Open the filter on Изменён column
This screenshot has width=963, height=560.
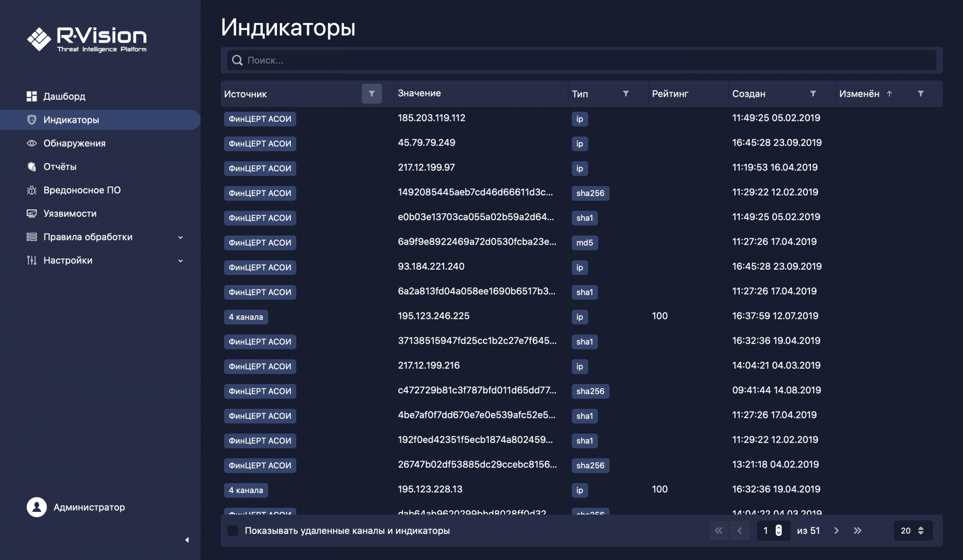tap(920, 94)
